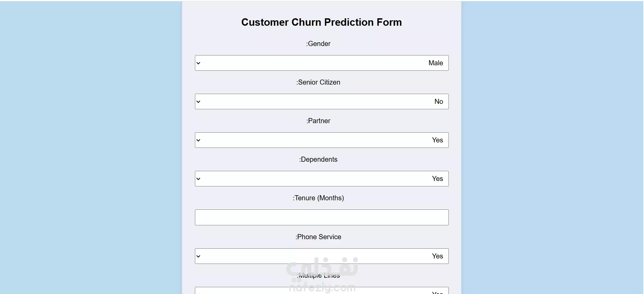Viewport: 644px width, 294px height.
Task: Click the chevron arrow in Dependents dropdown
Action: point(199,179)
